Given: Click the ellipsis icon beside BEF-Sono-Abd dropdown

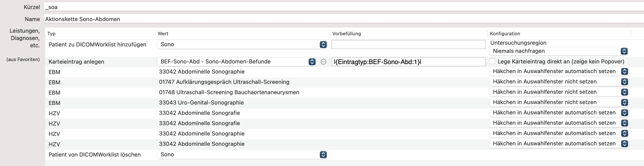Looking at the screenshot, I should click(323, 62).
